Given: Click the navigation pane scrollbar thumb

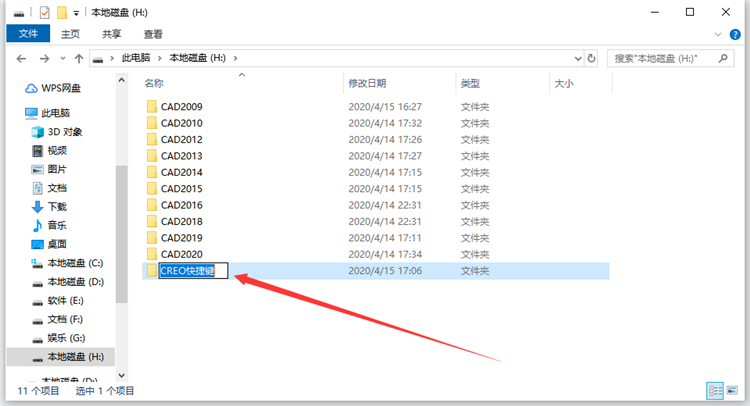Looking at the screenshot, I should pos(121,234).
